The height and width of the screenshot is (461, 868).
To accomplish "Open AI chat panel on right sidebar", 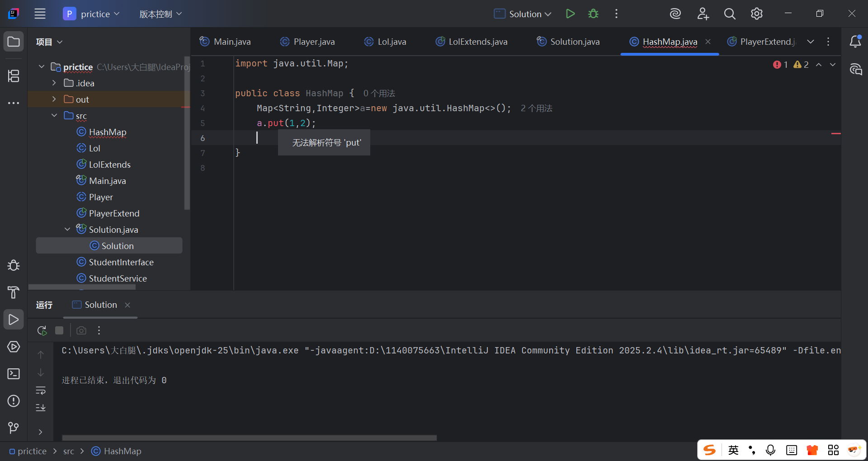I will point(855,69).
